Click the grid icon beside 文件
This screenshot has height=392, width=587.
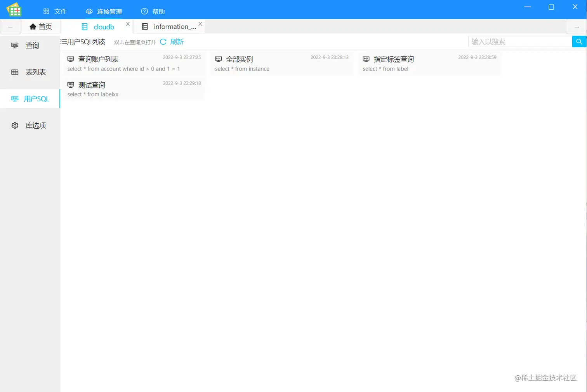tap(46, 11)
